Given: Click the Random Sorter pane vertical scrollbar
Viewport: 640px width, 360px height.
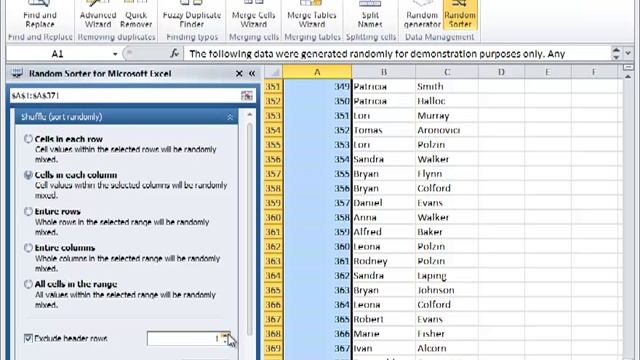Looking at the screenshot, I should (x=249, y=229).
